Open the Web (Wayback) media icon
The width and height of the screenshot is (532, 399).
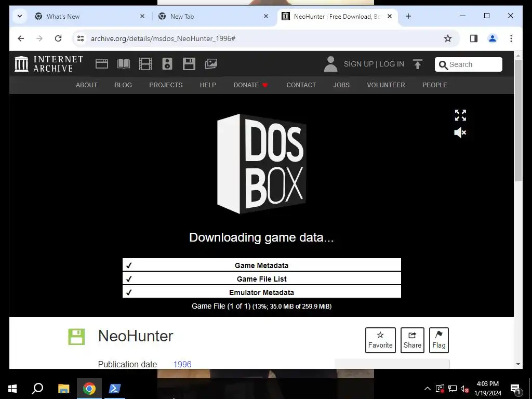coord(101,64)
